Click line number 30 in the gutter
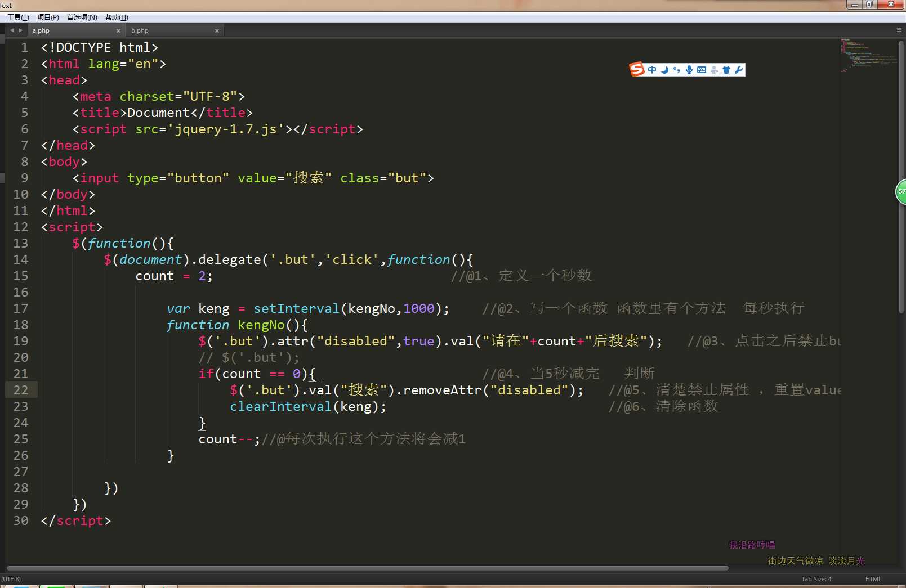 pyautogui.click(x=21, y=520)
